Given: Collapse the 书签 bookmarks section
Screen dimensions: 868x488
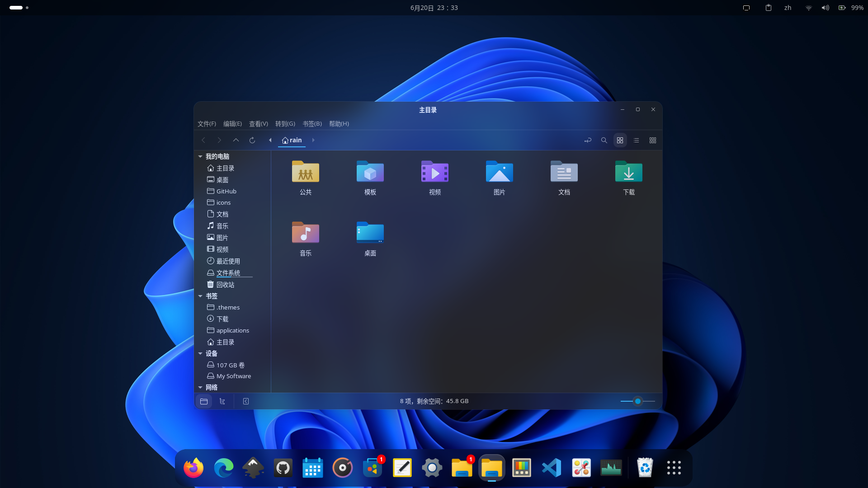Looking at the screenshot, I should 200,296.
